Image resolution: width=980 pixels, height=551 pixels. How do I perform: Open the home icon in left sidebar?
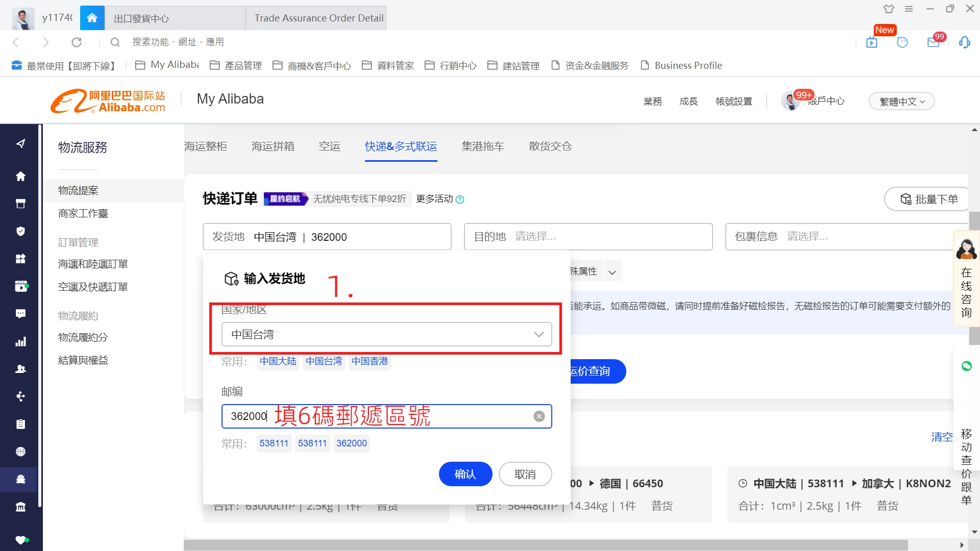click(20, 177)
